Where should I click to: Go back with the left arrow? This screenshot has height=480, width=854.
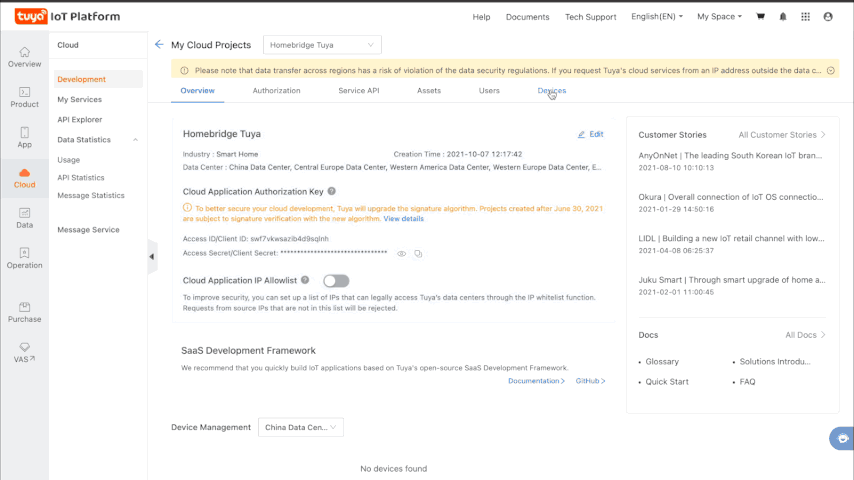click(x=159, y=45)
